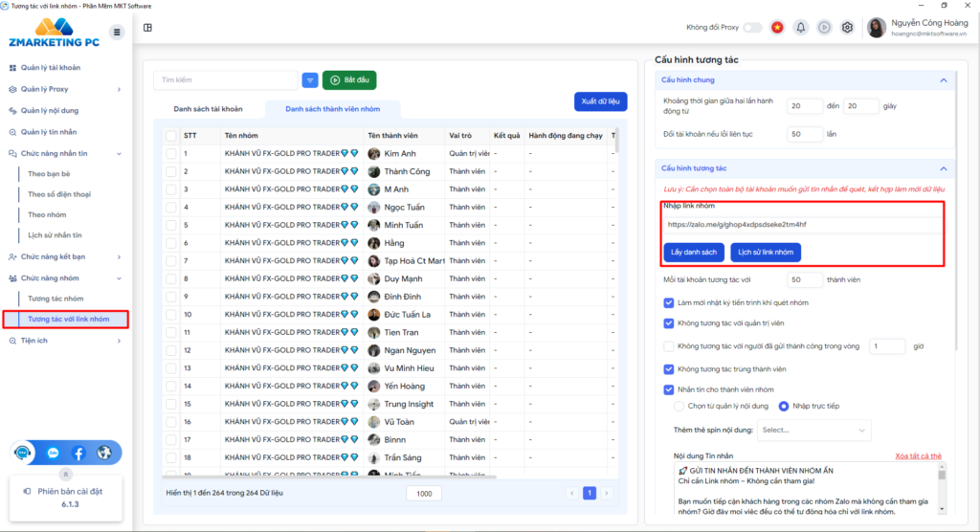This screenshot has height=532, width=980.
Task: Open Theo số điện thoại submenu item
Action: 59,194
